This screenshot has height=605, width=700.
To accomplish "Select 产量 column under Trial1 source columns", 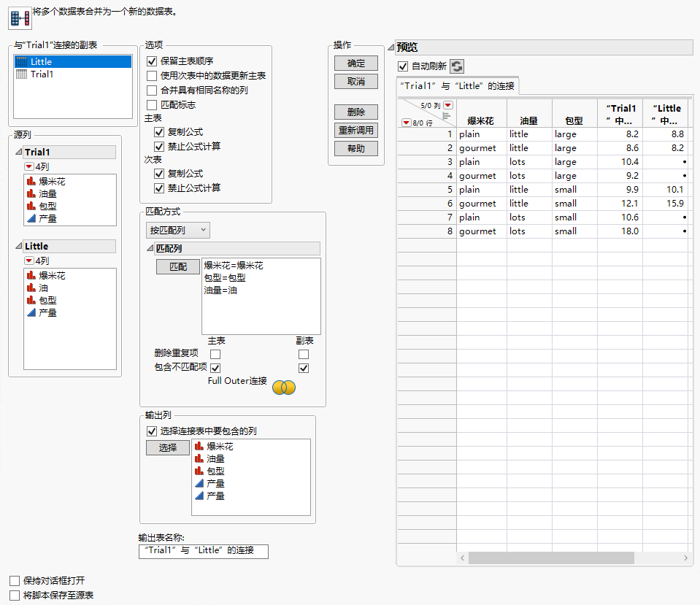I will (47, 218).
